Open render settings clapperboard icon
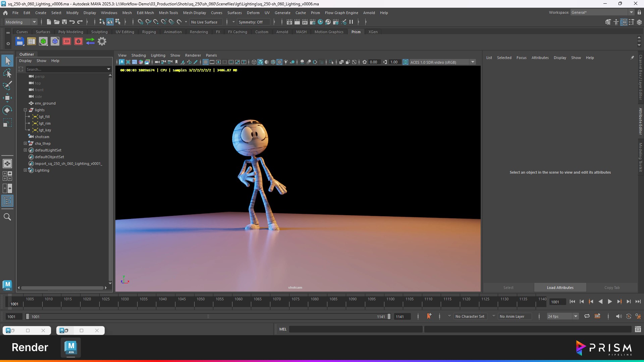The image size is (644, 362). pyautogui.click(x=312, y=22)
